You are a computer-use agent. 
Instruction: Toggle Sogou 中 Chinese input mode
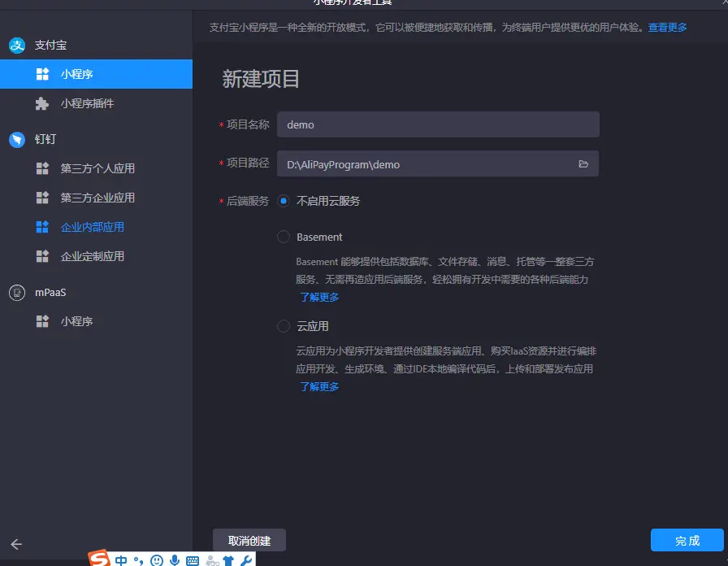pyautogui.click(x=121, y=560)
